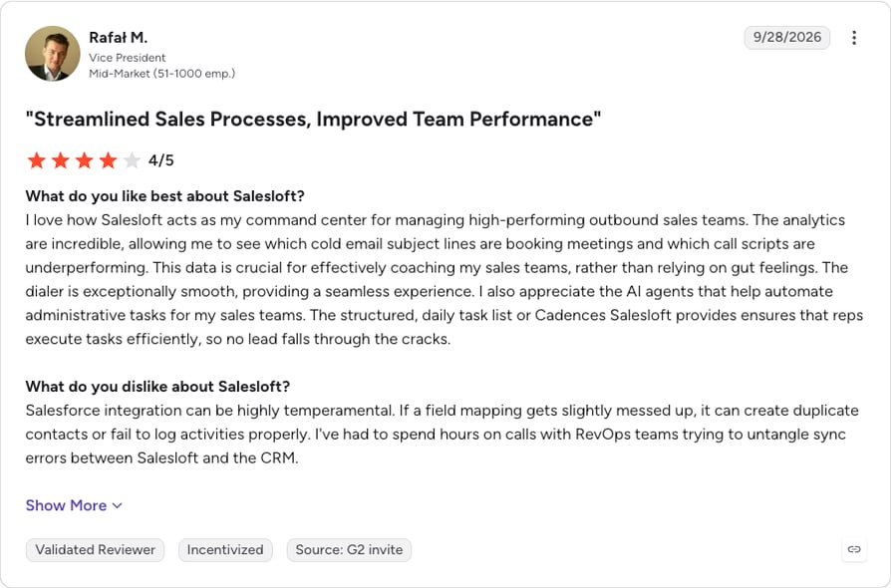This screenshot has width=891, height=588.
Task: Click the empty gray fifth star
Action: [132, 160]
